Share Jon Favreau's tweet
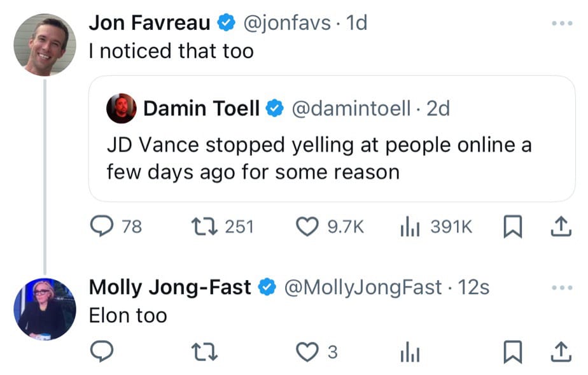Screen dimensions: 588x375 click(561, 227)
